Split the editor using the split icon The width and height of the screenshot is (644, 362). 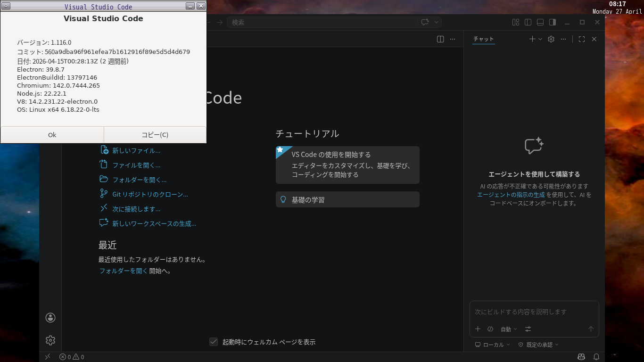pyautogui.click(x=440, y=39)
